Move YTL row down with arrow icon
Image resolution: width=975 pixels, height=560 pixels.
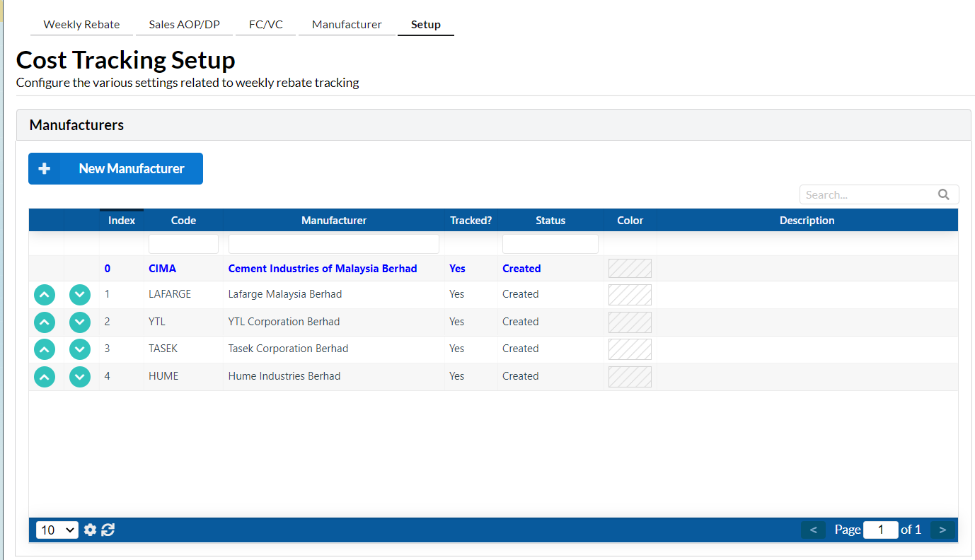tap(80, 322)
